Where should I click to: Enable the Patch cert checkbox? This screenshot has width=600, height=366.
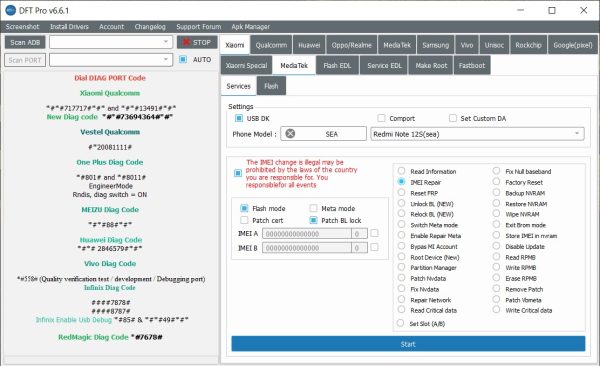click(244, 220)
